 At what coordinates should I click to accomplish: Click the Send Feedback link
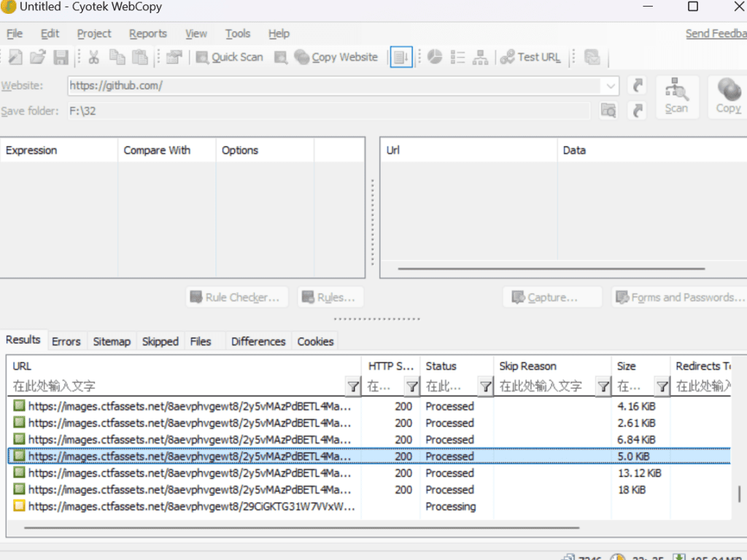(x=716, y=34)
